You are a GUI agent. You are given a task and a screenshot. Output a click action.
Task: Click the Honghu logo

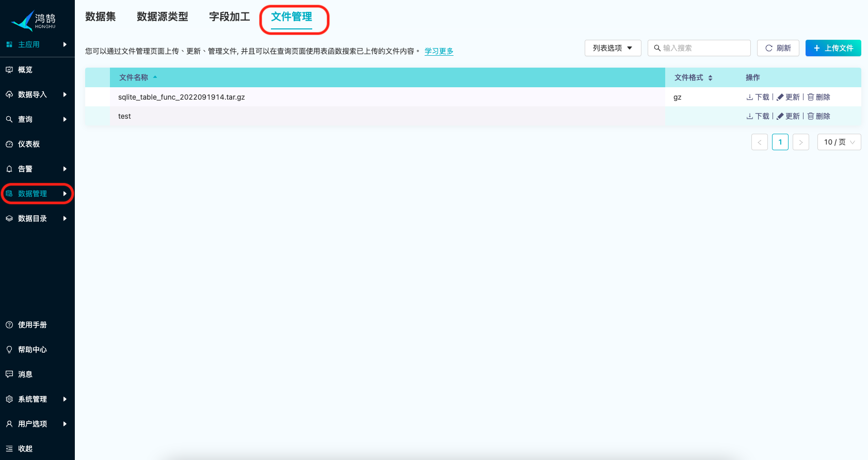tap(34, 21)
